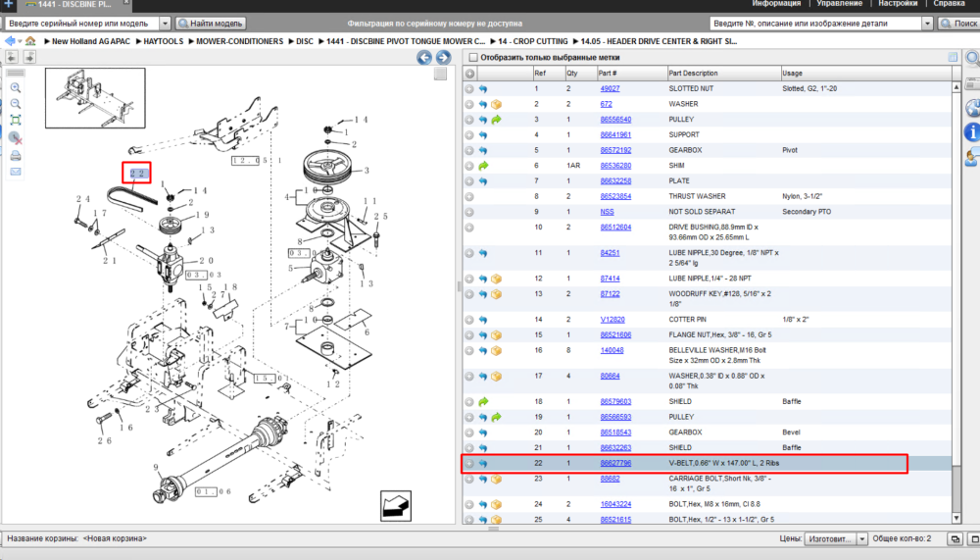Click box icon in WOODRUFF KEY row

tap(496, 294)
